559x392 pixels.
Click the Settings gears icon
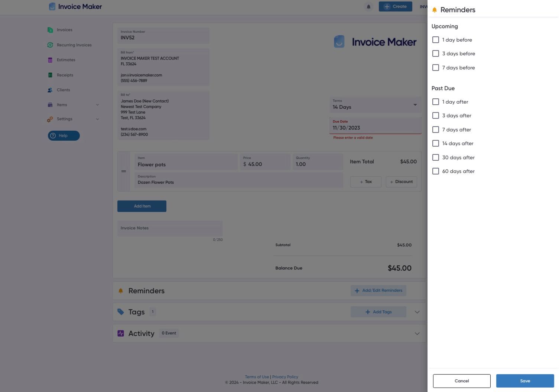click(50, 119)
